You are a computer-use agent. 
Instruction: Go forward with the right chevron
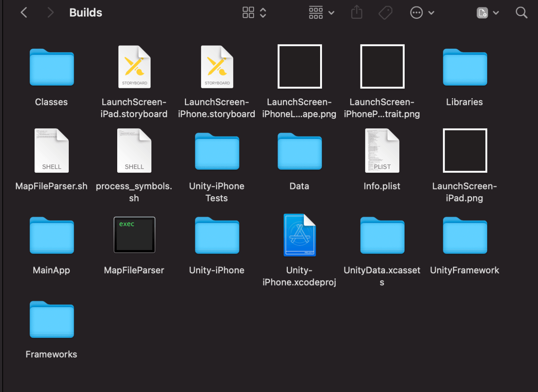point(50,13)
